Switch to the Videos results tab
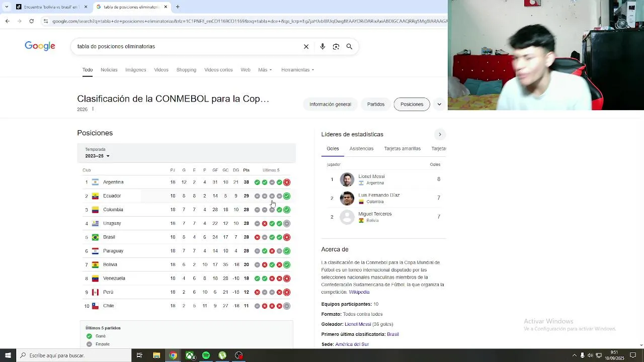 161,70
